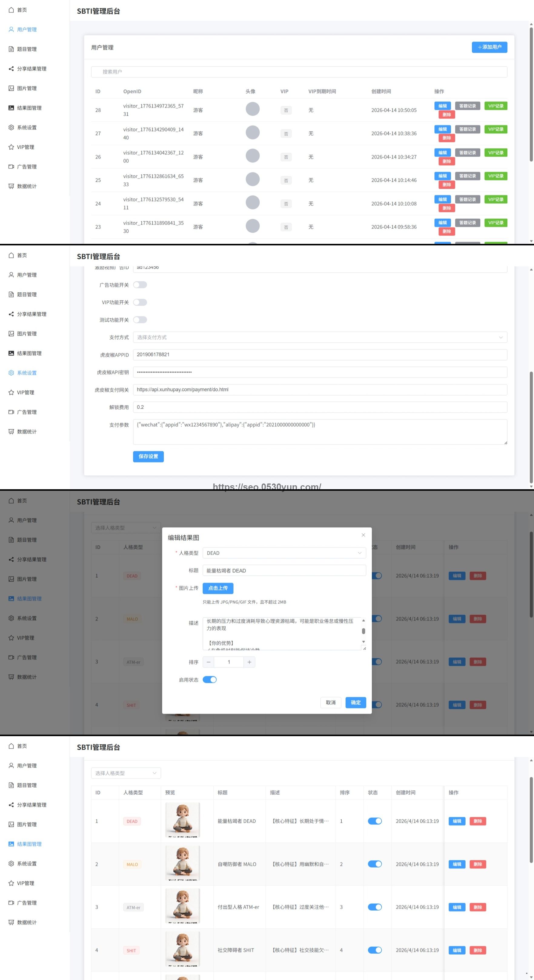Viewport: 534px width, 980px height.
Task: Click 分享结果管理 share icon on user list screen
Action: click(x=12, y=69)
